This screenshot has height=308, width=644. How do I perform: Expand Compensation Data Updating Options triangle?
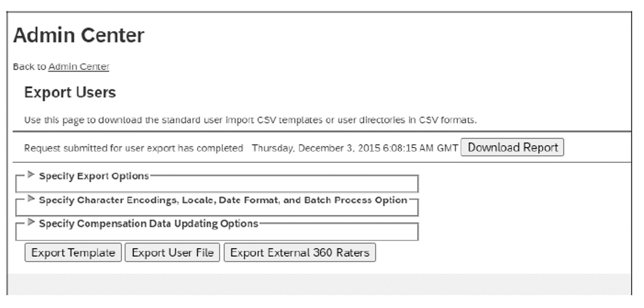coord(32,223)
